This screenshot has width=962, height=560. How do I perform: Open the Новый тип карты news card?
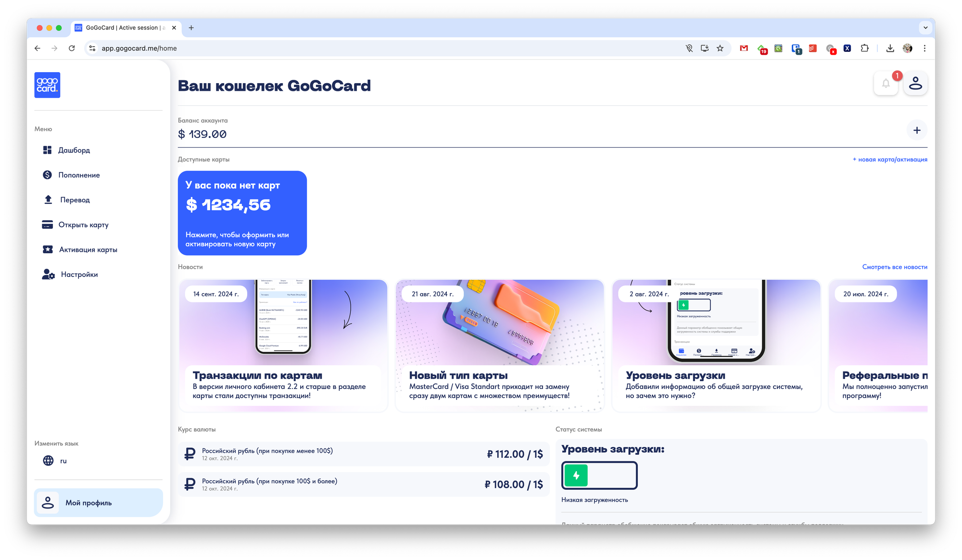[x=499, y=345]
